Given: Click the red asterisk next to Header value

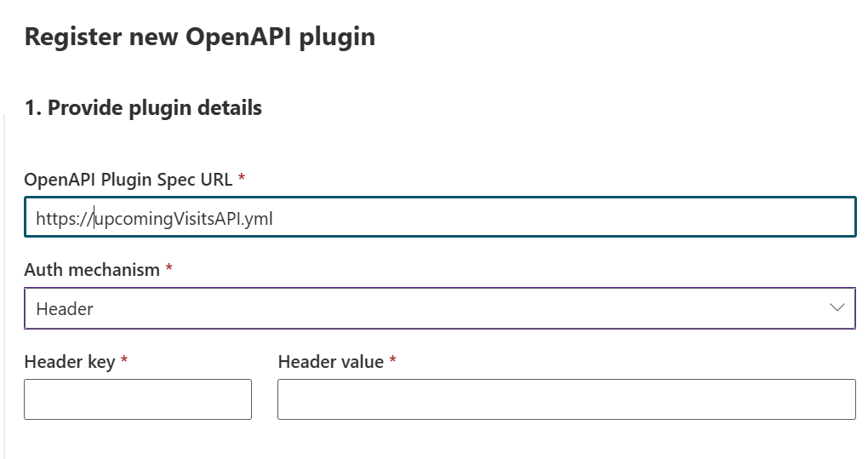Looking at the screenshot, I should 393,361.
